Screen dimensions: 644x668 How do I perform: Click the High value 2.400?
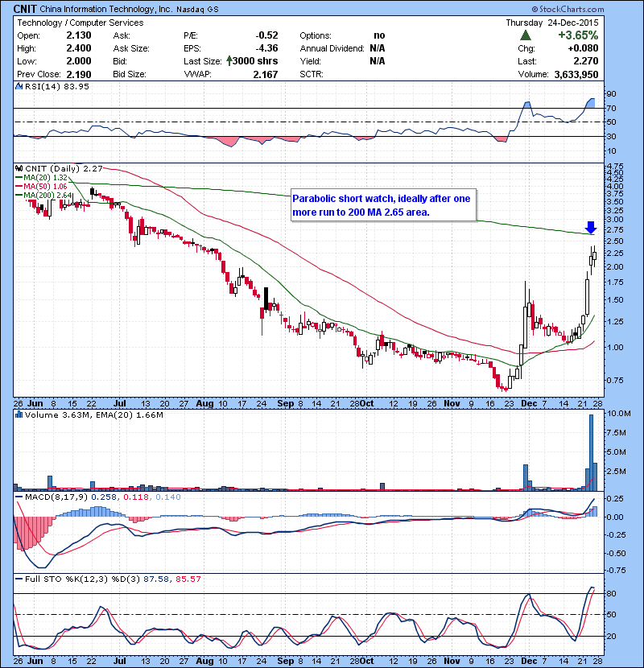78,48
